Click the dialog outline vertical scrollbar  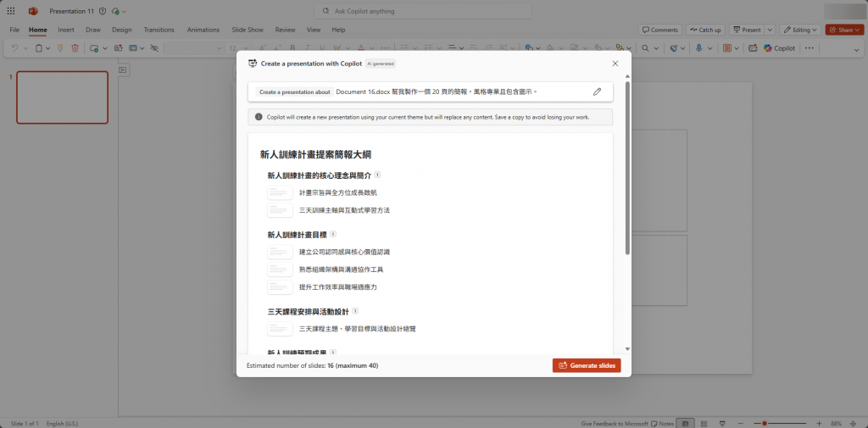[627, 169]
